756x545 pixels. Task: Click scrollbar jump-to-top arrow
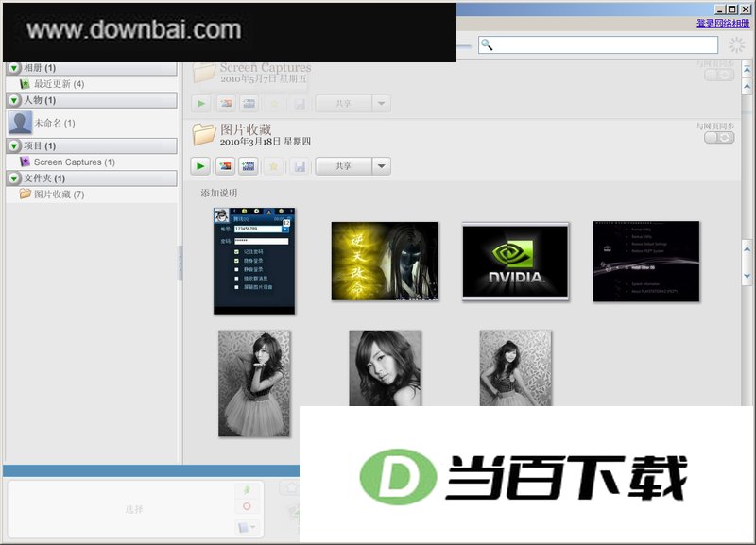tap(747, 70)
